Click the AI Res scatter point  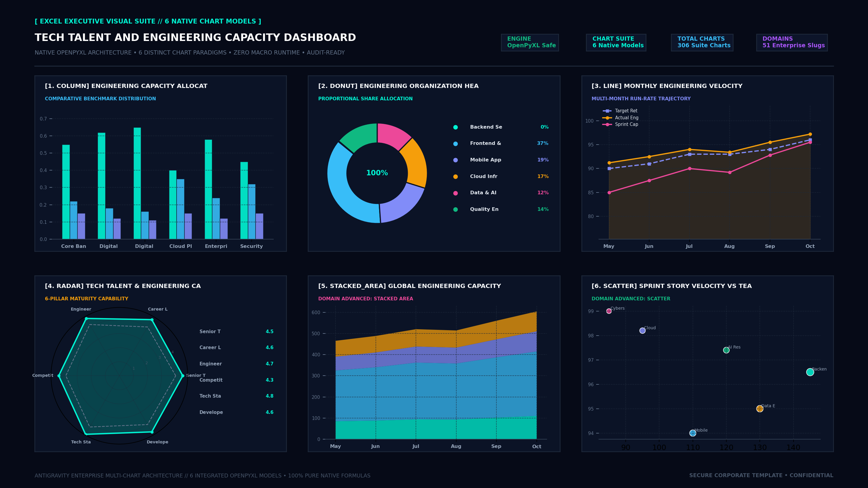[726, 350]
